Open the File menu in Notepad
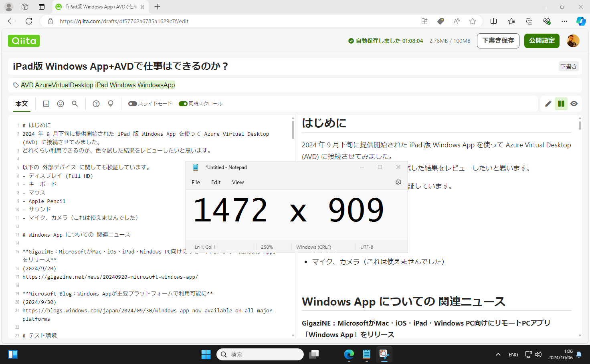The width and height of the screenshot is (590, 364). pyautogui.click(x=196, y=182)
